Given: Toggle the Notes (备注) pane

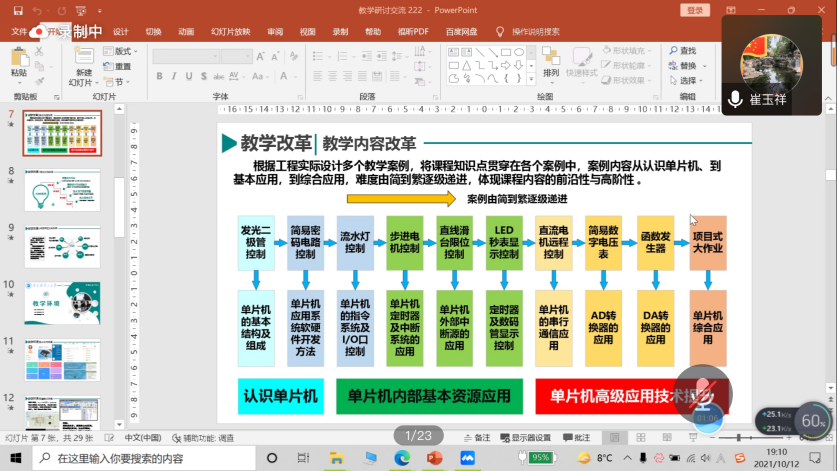Looking at the screenshot, I should click(x=478, y=438).
